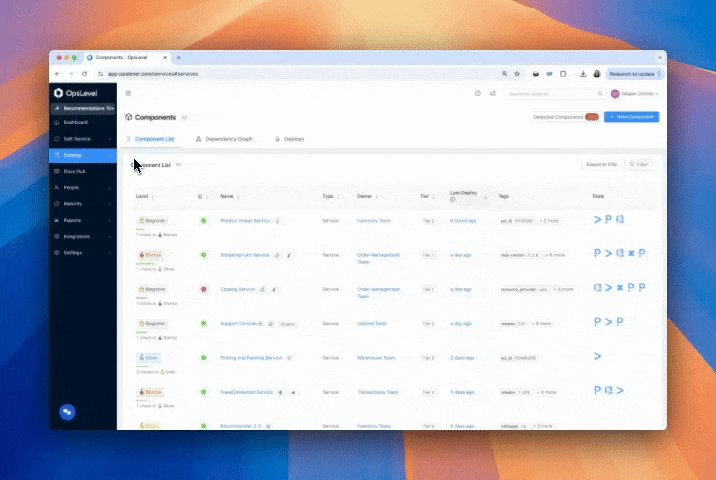Sort by the Type column header

[331, 196]
